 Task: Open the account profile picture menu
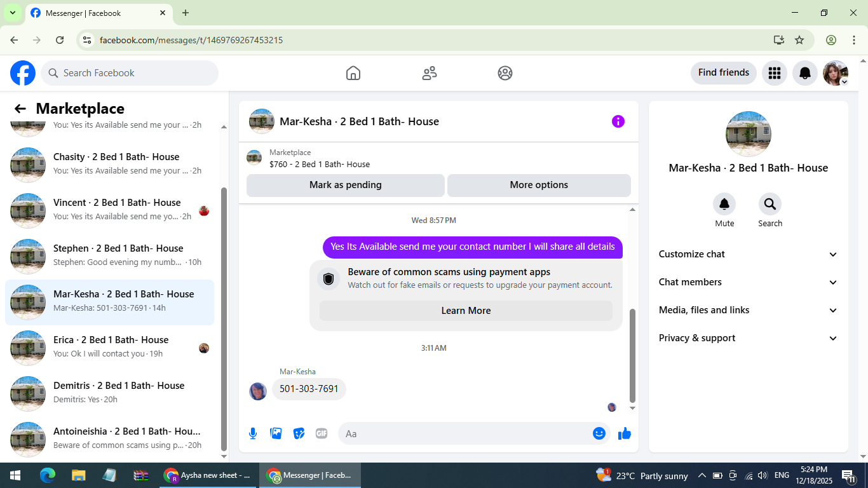835,73
